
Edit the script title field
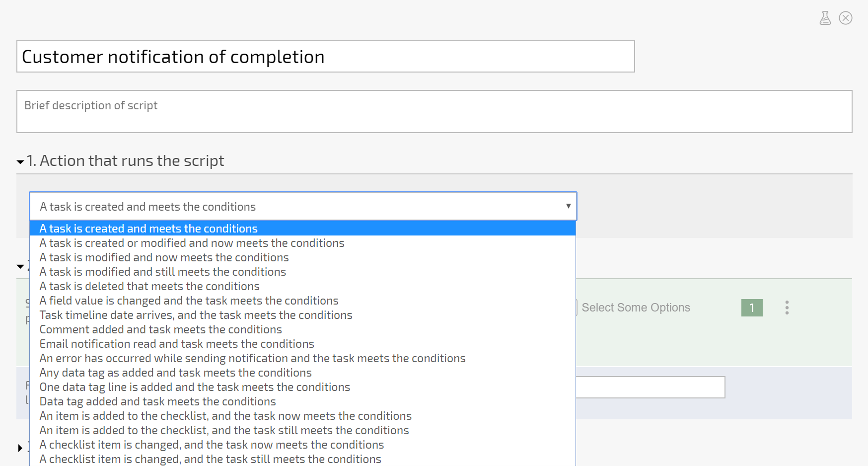pos(325,57)
